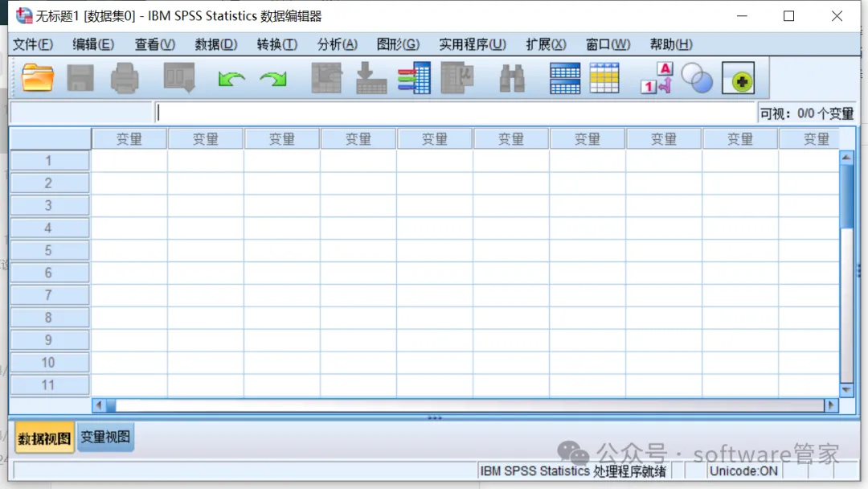Click the horizontal split pane handle dots

click(435, 418)
